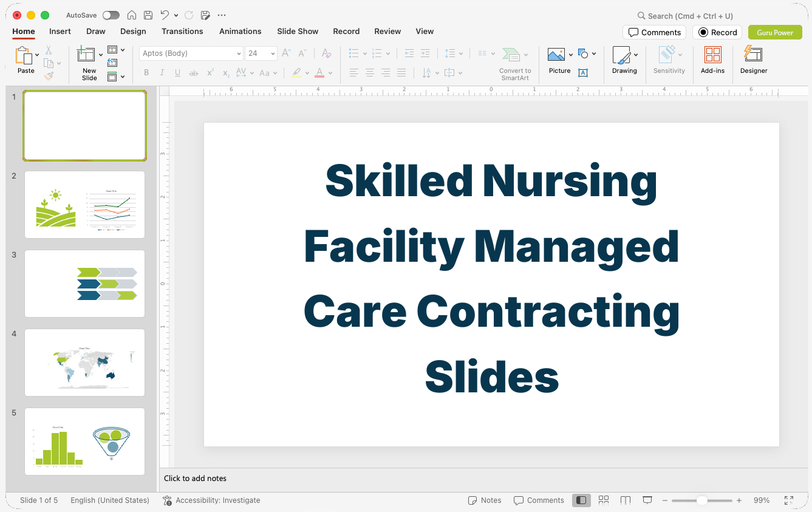Toggle Underline formatting
This screenshot has height=512, width=812.
coord(177,73)
